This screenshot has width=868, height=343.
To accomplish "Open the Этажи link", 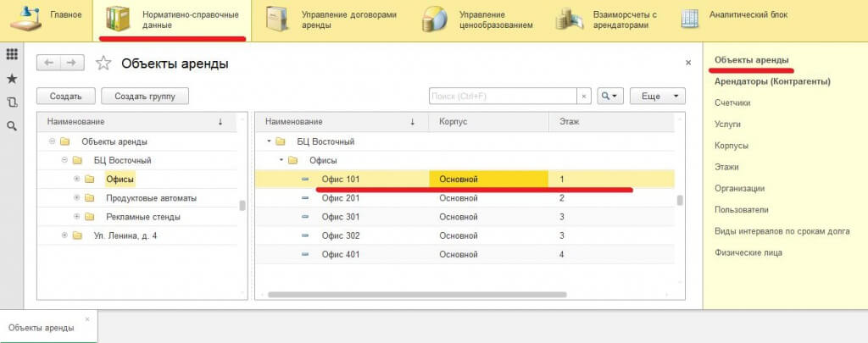I will tap(726, 167).
